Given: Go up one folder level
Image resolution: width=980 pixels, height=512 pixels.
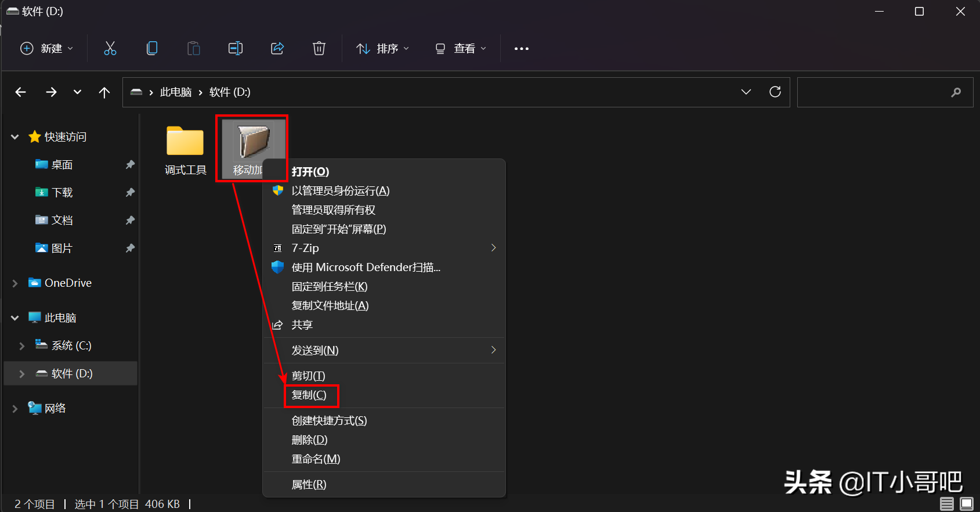Looking at the screenshot, I should (x=104, y=92).
